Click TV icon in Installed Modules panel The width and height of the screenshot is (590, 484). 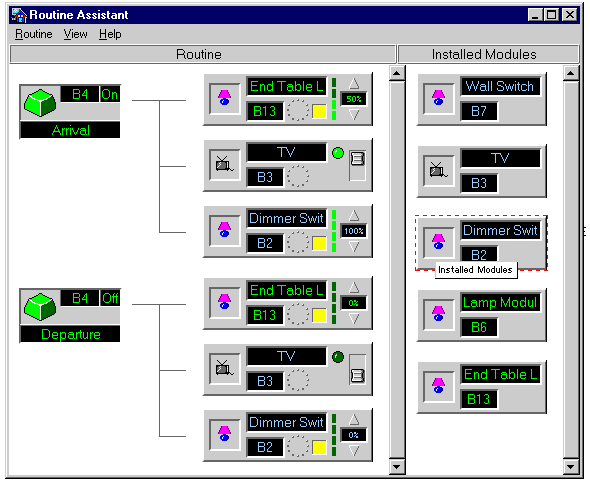(438, 170)
